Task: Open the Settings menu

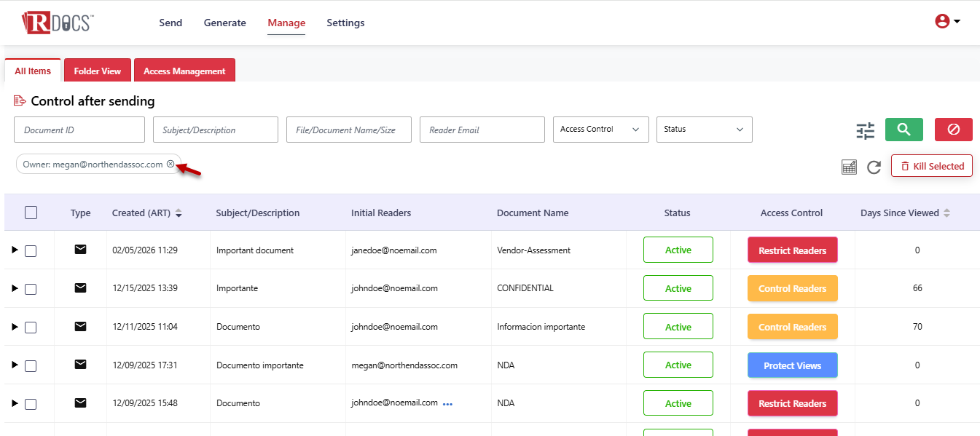Action: coord(345,23)
